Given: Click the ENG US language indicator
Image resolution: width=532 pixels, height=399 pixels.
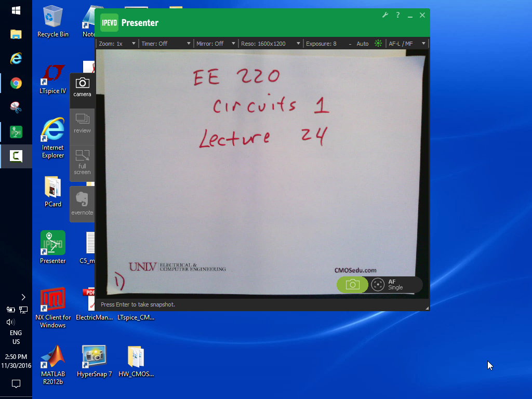Looking at the screenshot, I should [x=16, y=337].
